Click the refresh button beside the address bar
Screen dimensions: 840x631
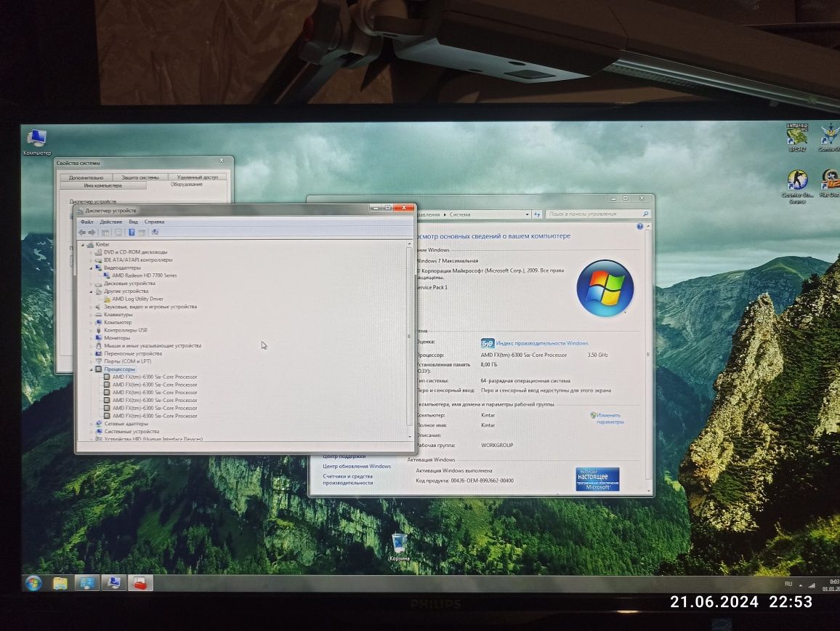pyautogui.click(x=537, y=214)
